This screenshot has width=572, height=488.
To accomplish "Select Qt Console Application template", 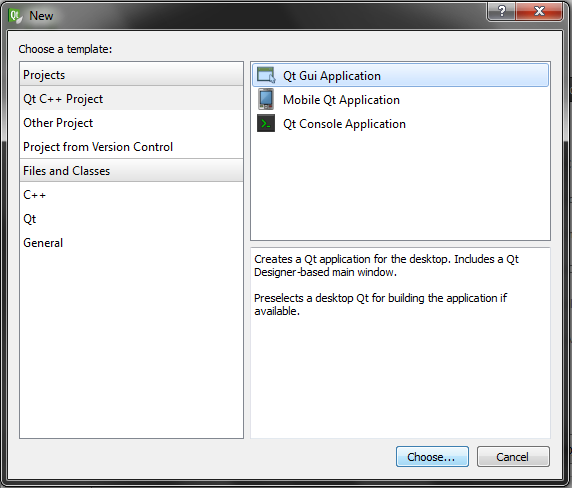I will [x=400, y=123].
